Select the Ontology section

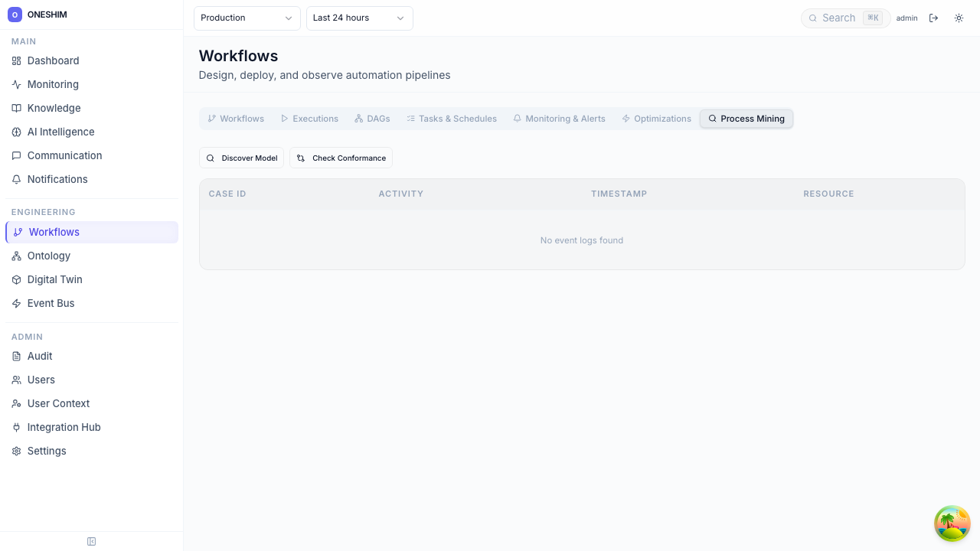(x=48, y=256)
